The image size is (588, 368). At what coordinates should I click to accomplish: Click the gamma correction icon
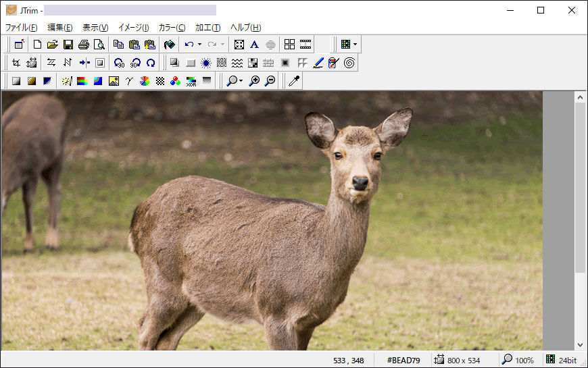(128, 81)
